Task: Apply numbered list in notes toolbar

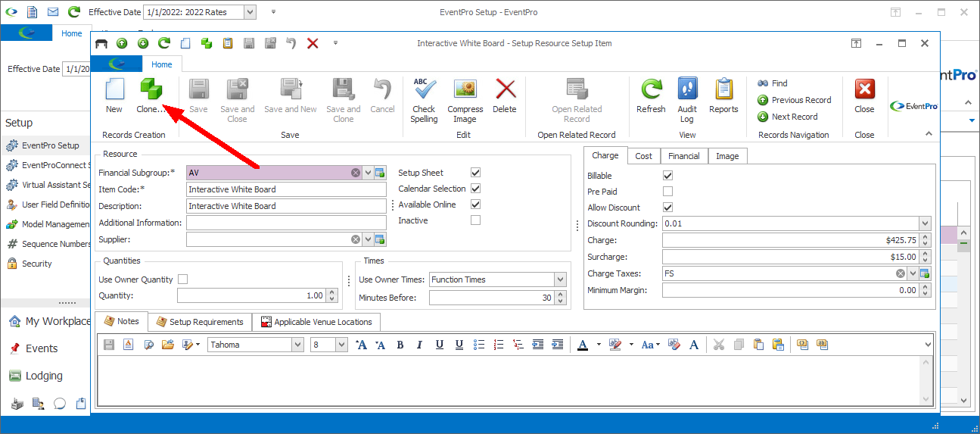Action: pos(499,345)
